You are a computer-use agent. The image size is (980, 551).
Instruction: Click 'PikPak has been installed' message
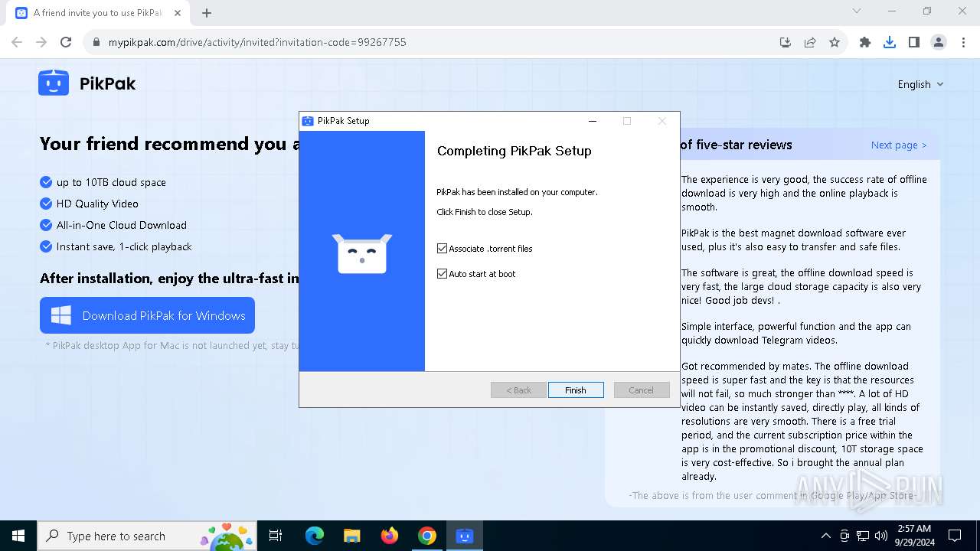click(517, 192)
